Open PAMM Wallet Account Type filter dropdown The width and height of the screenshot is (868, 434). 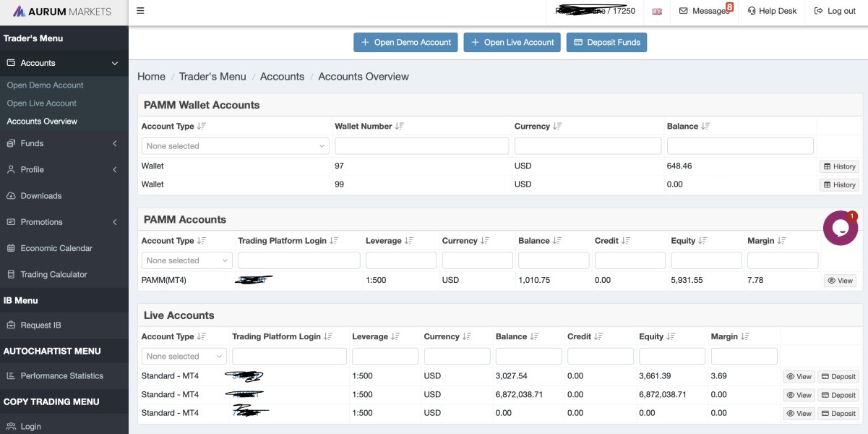[235, 146]
